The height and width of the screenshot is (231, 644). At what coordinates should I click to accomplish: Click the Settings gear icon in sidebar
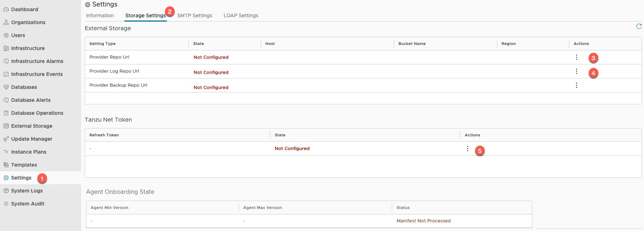6,178
